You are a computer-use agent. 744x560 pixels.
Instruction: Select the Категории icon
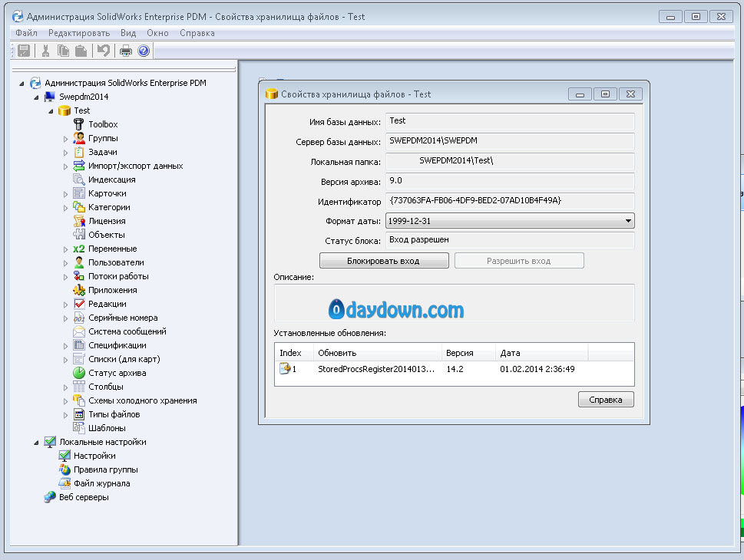pyautogui.click(x=79, y=207)
